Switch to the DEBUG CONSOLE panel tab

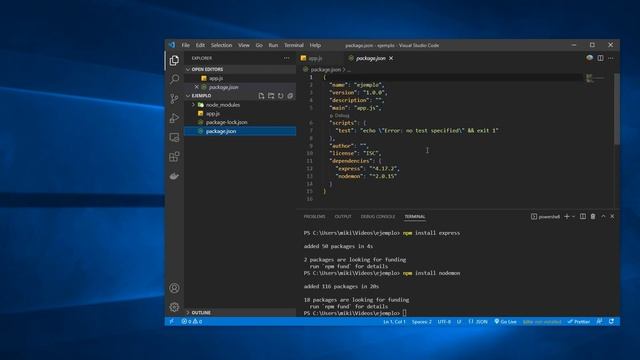(378, 217)
